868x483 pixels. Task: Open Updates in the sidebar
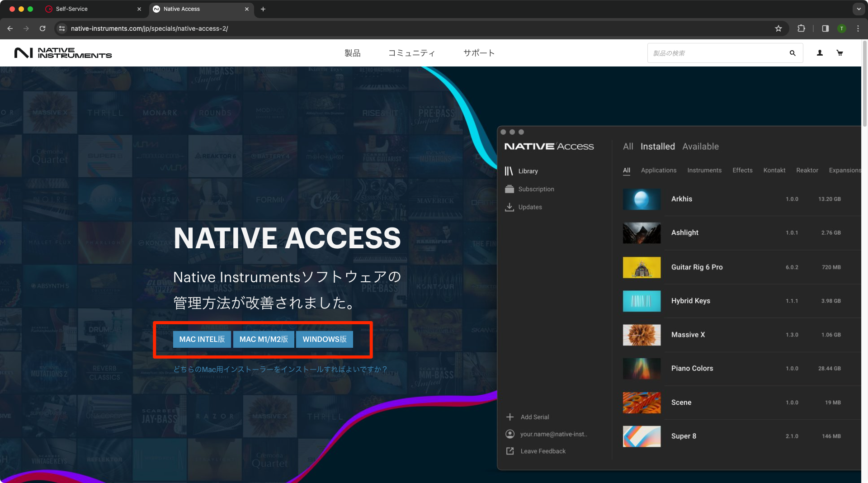point(524,207)
